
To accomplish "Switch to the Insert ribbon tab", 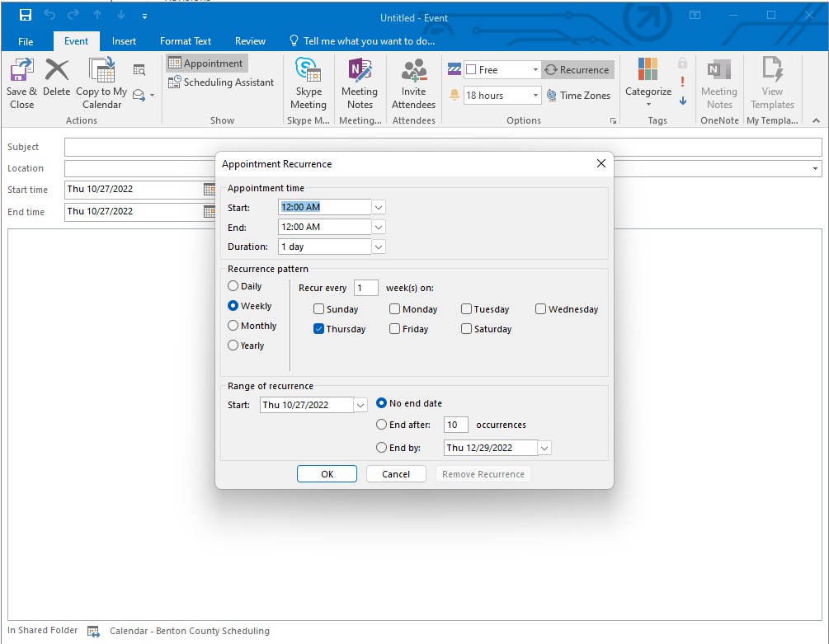I will 125,41.
